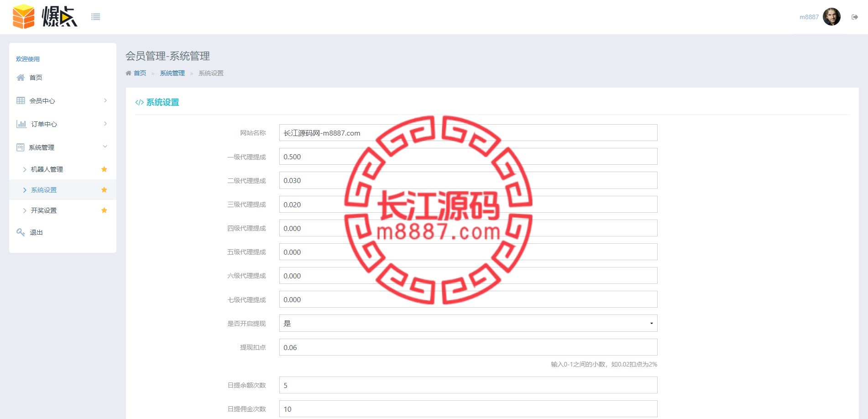This screenshot has height=419, width=868.
Task: Expand the 会员中心 chevron arrow
Action: point(105,100)
